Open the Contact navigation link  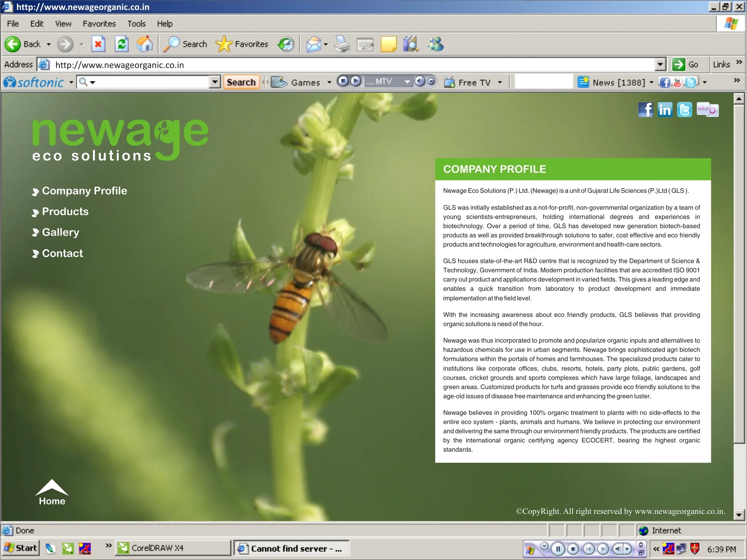click(58, 253)
